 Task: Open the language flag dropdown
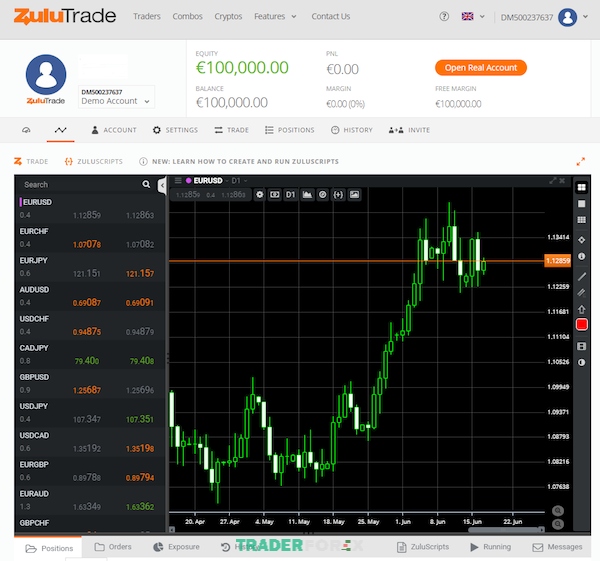point(473,16)
